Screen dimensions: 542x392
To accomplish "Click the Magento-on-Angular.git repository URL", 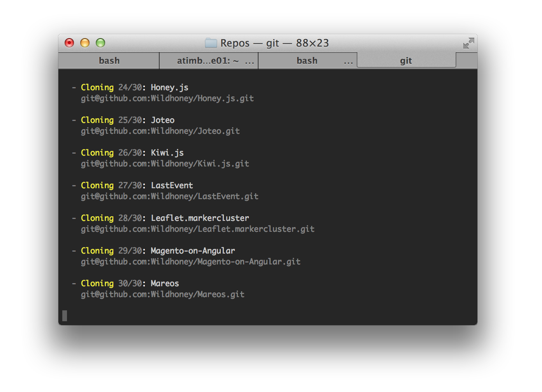I will [x=191, y=262].
